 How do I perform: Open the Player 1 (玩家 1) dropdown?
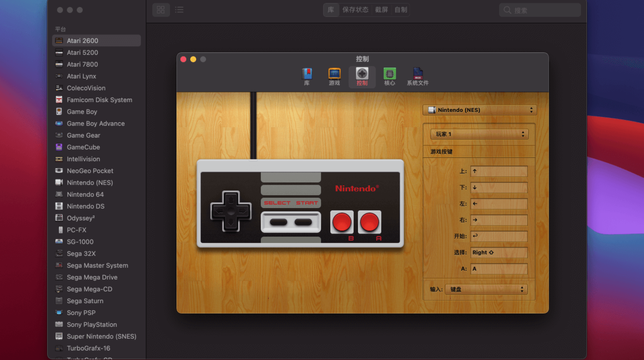[479, 134]
